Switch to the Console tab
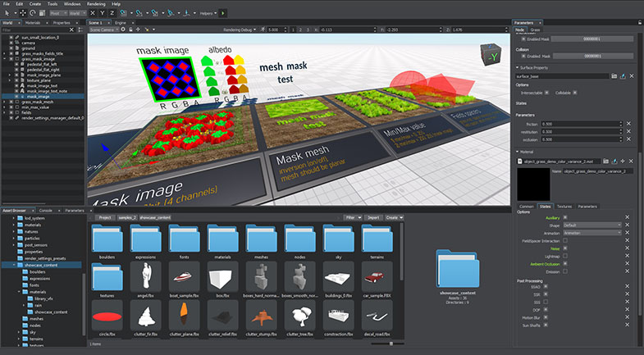The height and width of the screenshot is (355, 644). pyautogui.click(x=46, y=211)
